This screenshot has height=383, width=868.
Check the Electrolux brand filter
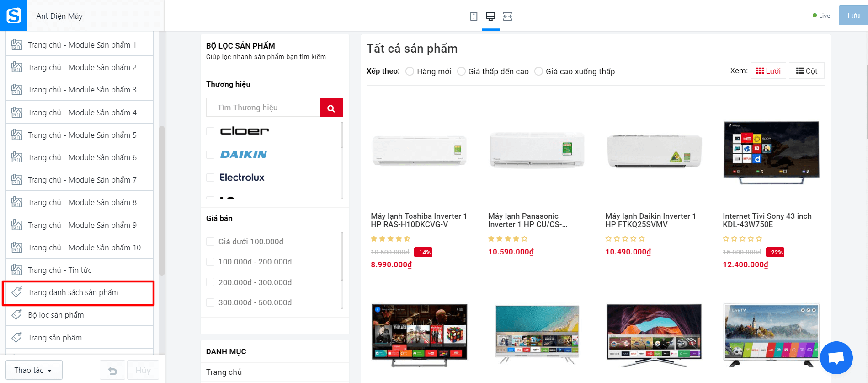[x=210, y=178]
